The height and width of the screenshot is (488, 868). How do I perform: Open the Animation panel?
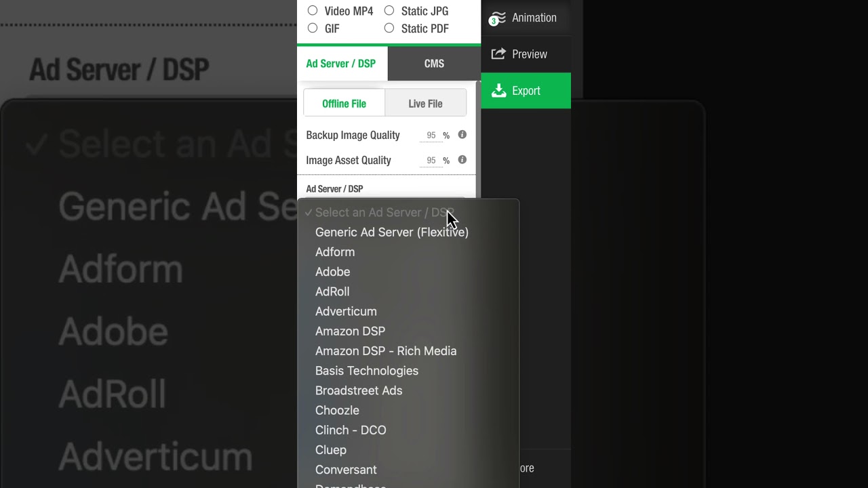pos(526,18)
